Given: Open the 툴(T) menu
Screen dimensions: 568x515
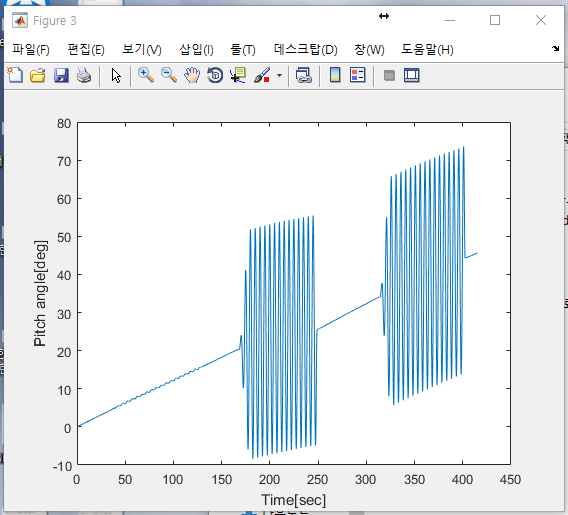Looking at the screenshot, I should pos(243,49).
